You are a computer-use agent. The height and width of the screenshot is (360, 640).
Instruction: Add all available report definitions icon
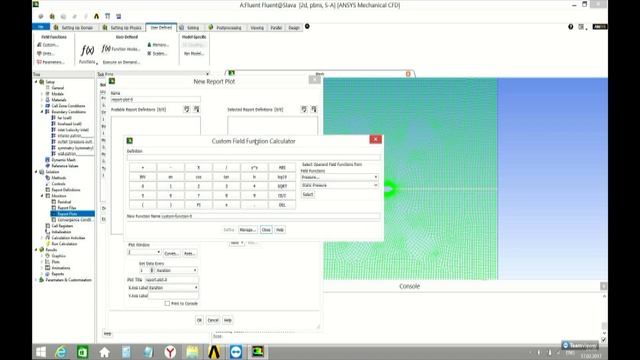click(187, 109)
